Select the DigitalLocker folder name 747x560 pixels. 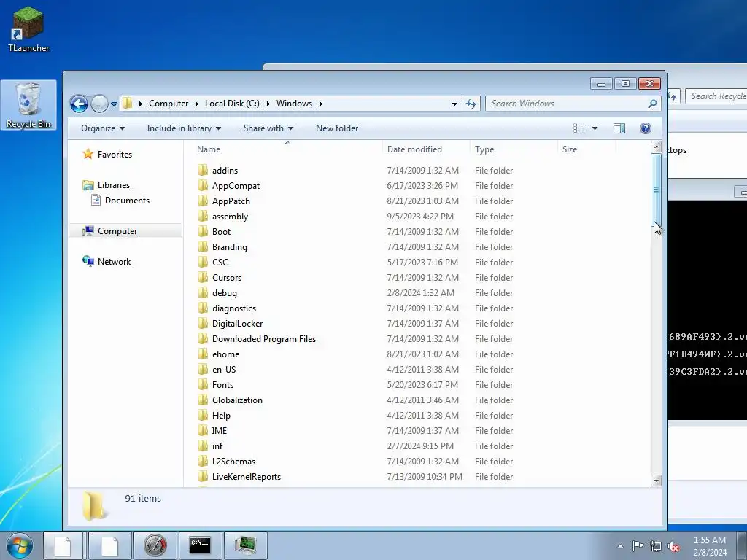(237, 323)
